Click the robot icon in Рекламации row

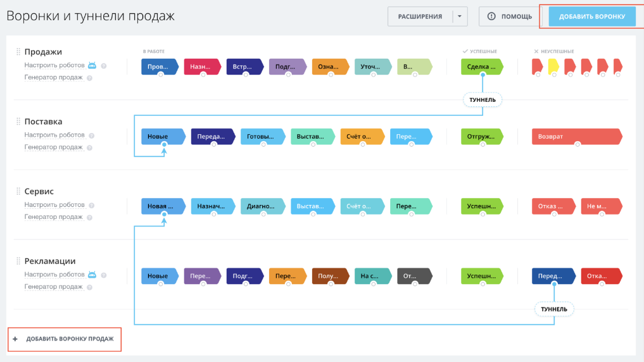tap(92, 275)
